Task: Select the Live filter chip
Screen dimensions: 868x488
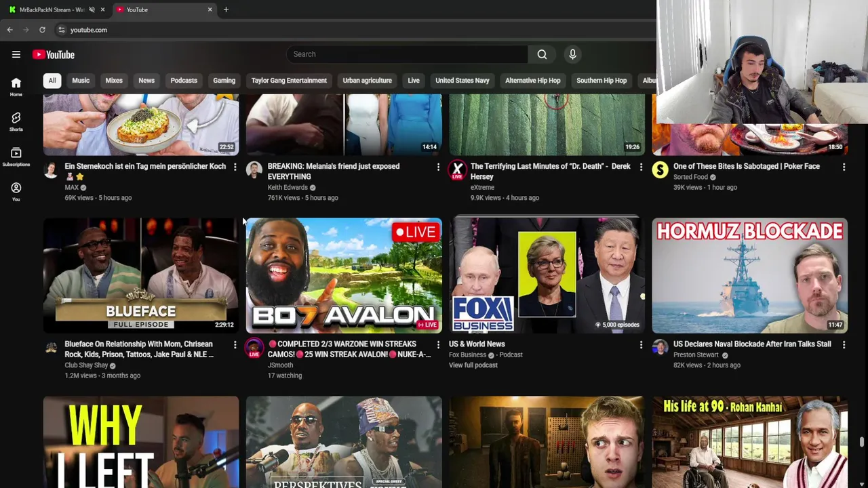Action: pos(414,81)
